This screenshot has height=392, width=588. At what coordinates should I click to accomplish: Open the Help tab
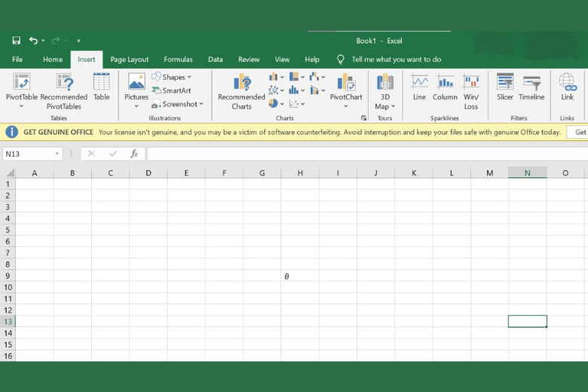point(312,60)
